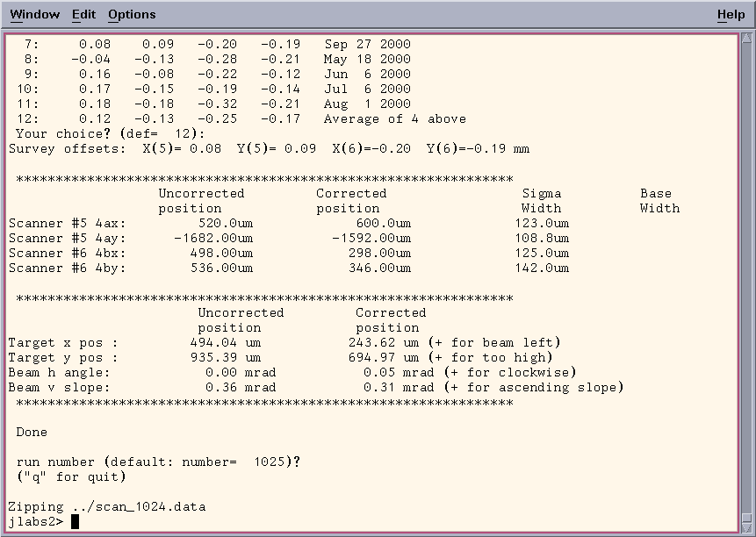The image size is (756, 537).
Task: Click the sigma width 108.8um
Action: point(542,239)
